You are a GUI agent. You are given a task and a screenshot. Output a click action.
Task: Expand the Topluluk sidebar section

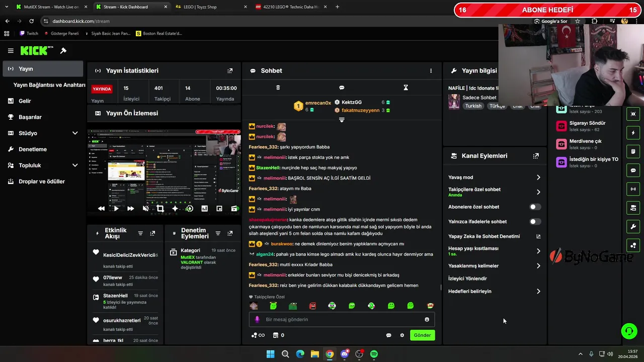[x=75, y=165]
